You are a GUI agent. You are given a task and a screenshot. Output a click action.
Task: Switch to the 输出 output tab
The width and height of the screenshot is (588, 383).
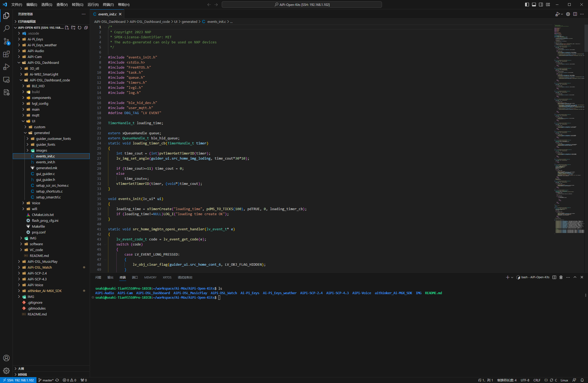point(110,277)
